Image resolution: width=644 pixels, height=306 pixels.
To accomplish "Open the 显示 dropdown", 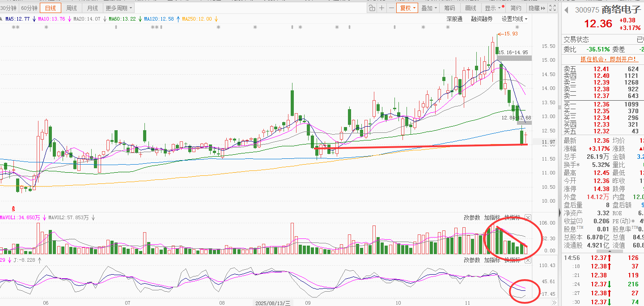I will coord(493,8).
